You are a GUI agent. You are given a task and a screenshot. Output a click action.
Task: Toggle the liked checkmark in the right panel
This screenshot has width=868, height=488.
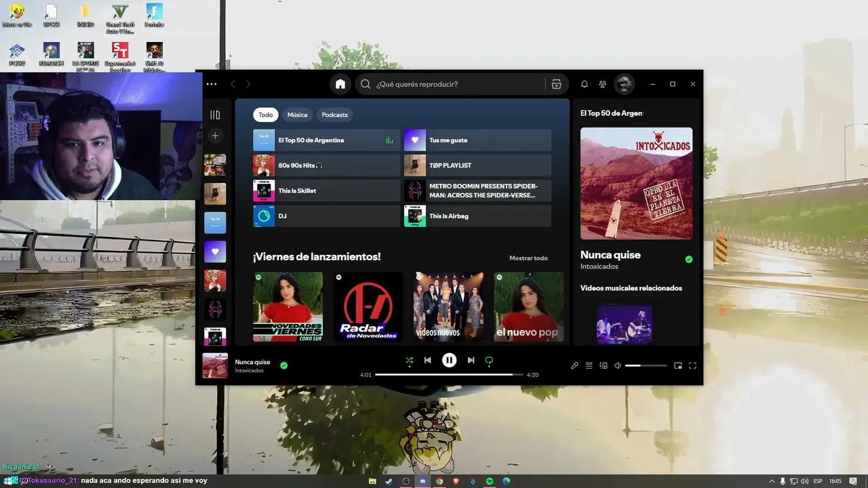[689, 259]
